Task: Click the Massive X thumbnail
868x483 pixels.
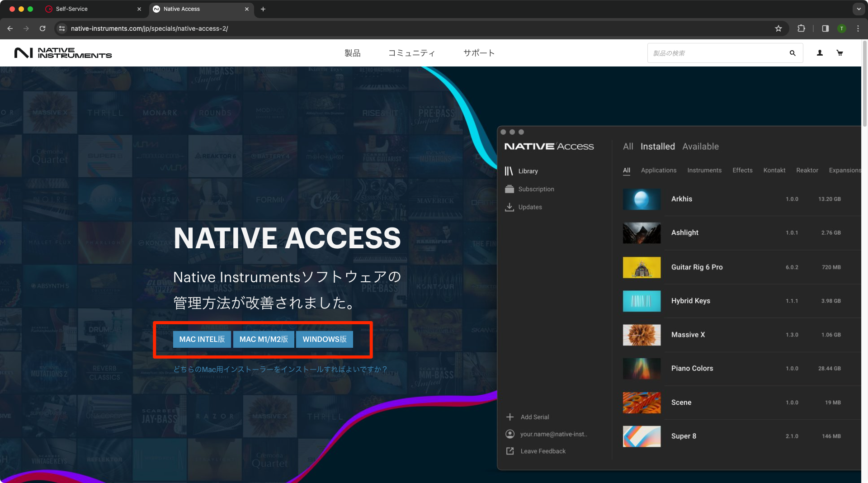Action: [642, 335]
